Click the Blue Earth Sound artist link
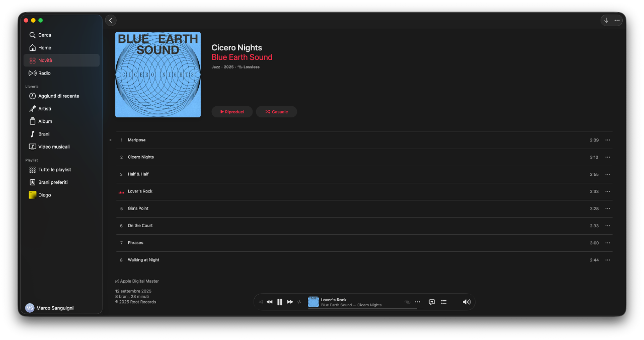Image resolution: width=644 pixels, height=340 pixels. click(x=242, y=57)
